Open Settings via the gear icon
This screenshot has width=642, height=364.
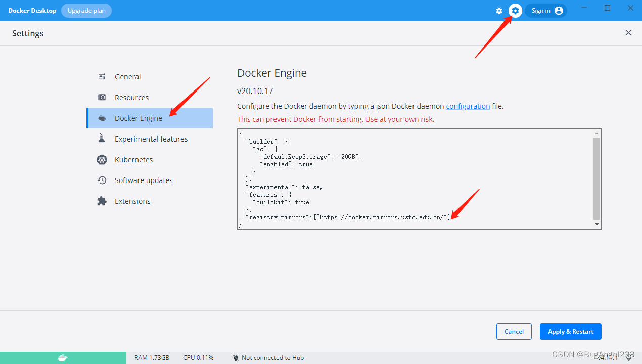[515, 11]
